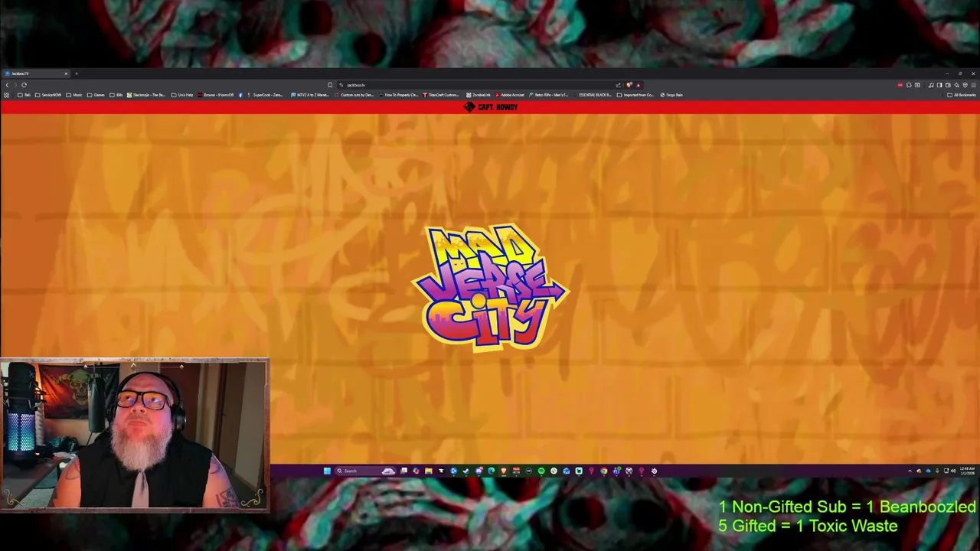The width and height of the screenshot is (980, 551).
Task: Open the Bills bookmarks folder
Action: [x=116, y=95]
